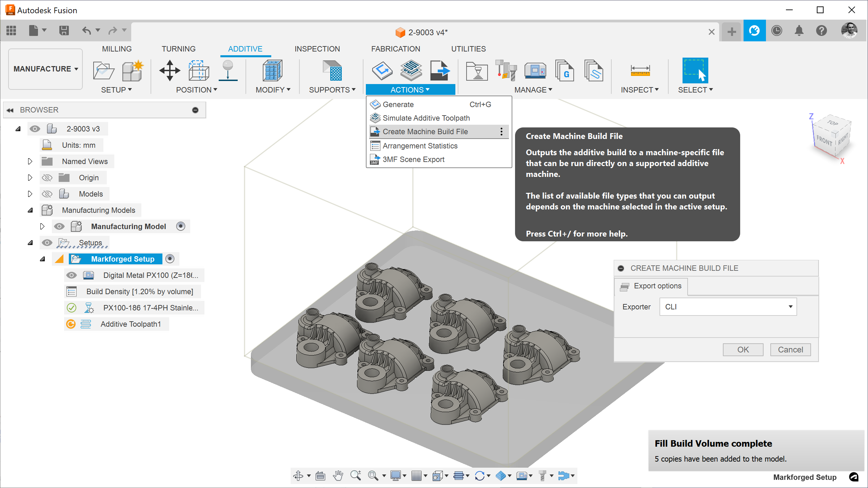
Task: Open the notifications bell icon
Action: coord(799,31)
